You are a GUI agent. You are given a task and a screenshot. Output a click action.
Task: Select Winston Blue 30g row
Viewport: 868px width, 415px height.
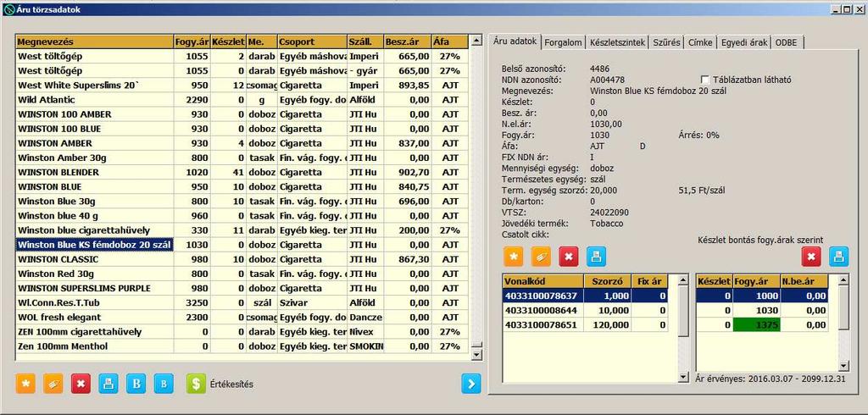coord(242,201)
